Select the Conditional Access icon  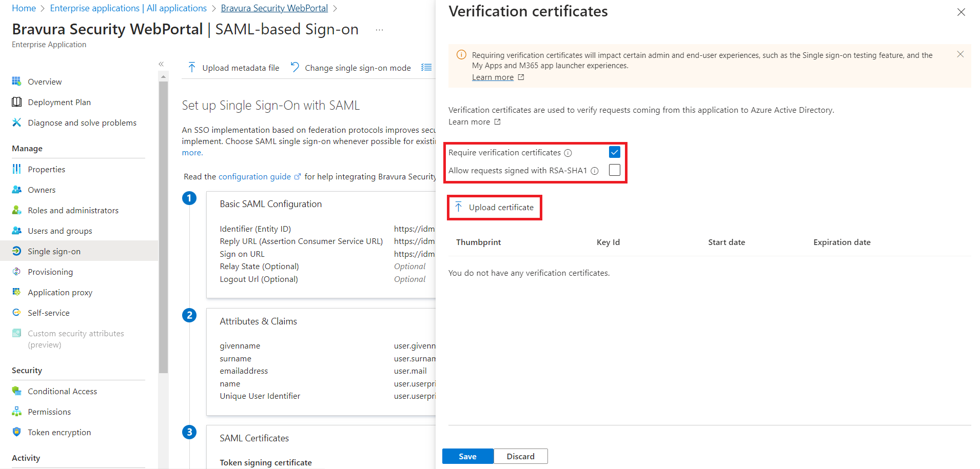[x=17, y=391]
